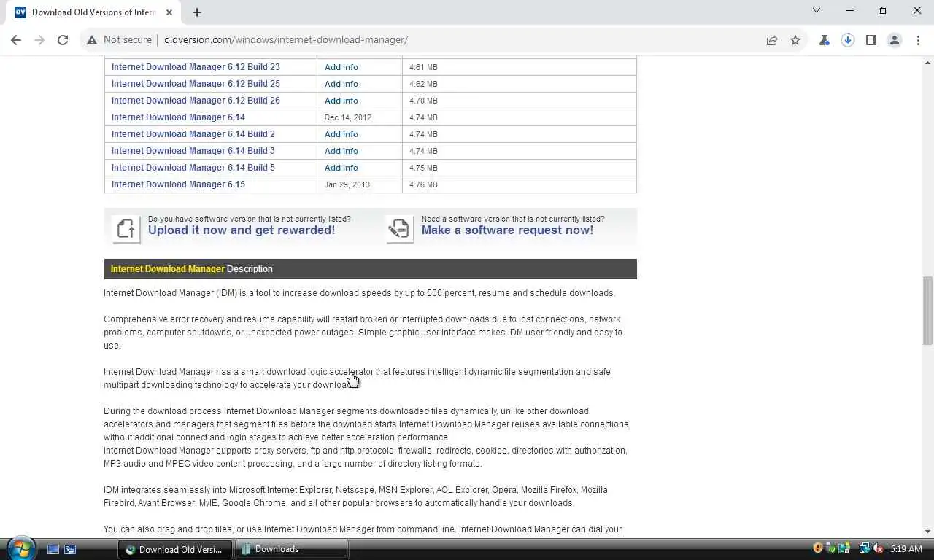The image size is (934, 560).
Task: Open Internet Download Manager 6.14 Build 3
Action: pyautogui.click(x=193, y=151)
